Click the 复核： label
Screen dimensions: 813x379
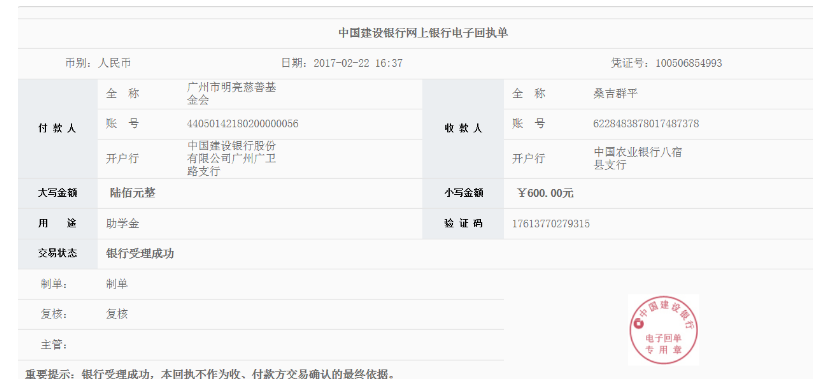[54, 314]
